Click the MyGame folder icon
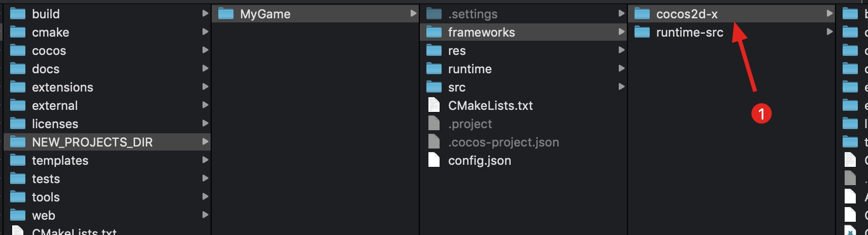The width and height of the screenshot is (868, 235). pyautogui.click(x=226, y=14)
